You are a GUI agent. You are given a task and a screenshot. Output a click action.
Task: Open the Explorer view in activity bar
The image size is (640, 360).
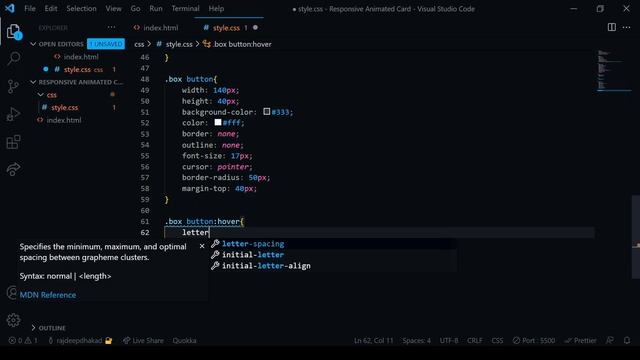click(13, 31)
